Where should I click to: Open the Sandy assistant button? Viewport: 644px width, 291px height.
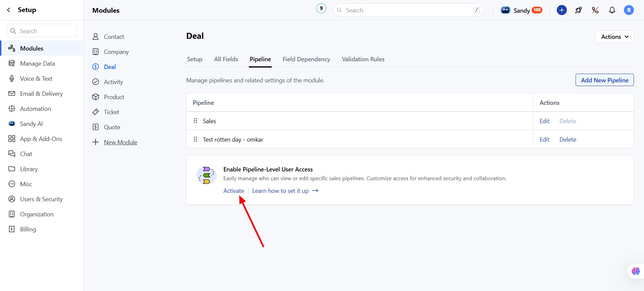pos(521,10)
